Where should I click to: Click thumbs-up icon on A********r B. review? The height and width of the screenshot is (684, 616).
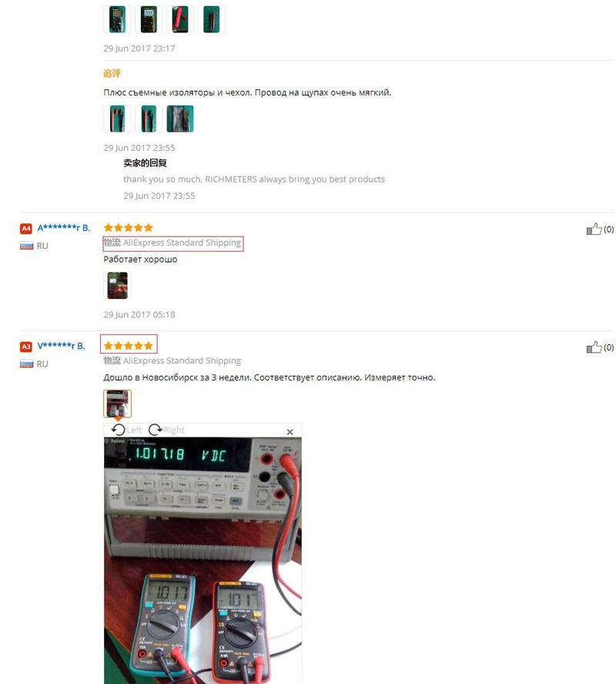coord(594,229)
